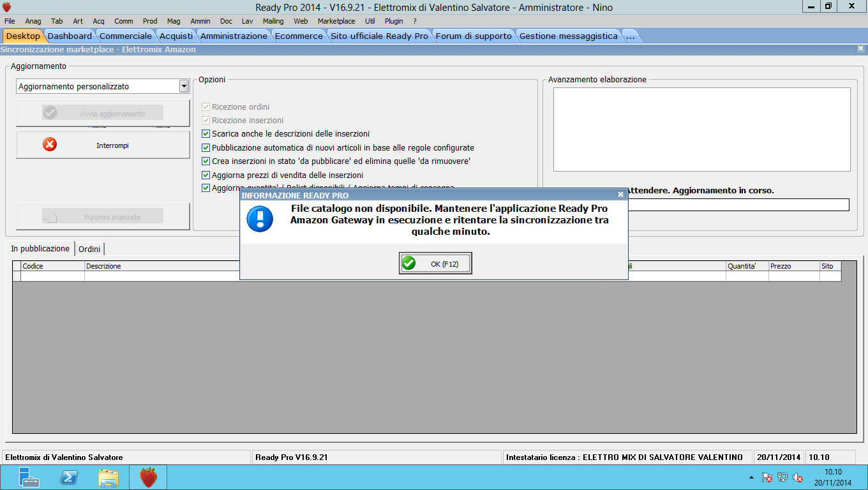Switch to the Dashboard tab
Screen dimensions: 868x490
70,36
